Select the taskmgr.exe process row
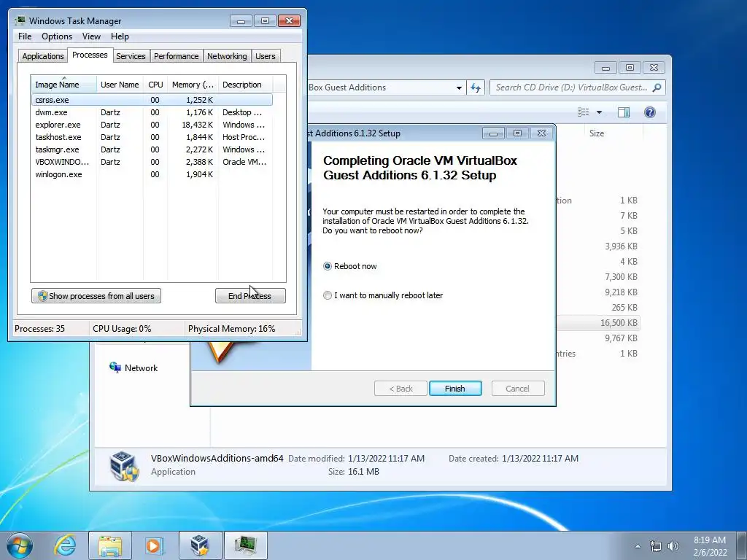 pyautogui.click(x=152, y=149)
